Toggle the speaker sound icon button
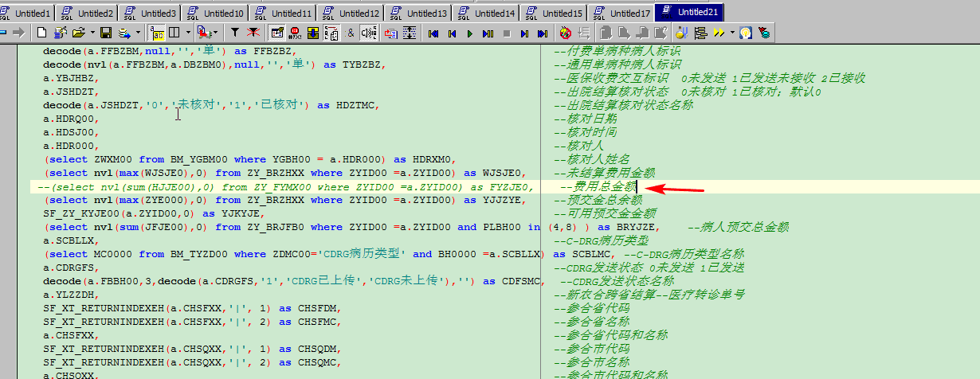The image size is (980, 379). coord(369,33)
